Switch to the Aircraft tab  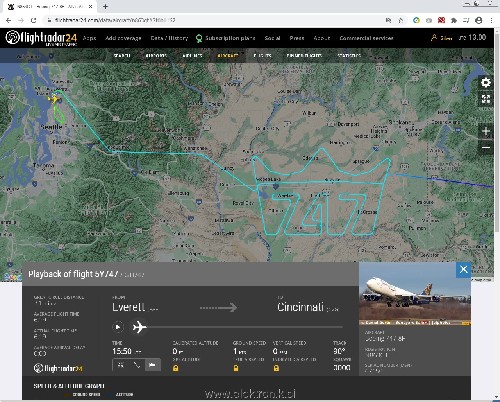228,55
